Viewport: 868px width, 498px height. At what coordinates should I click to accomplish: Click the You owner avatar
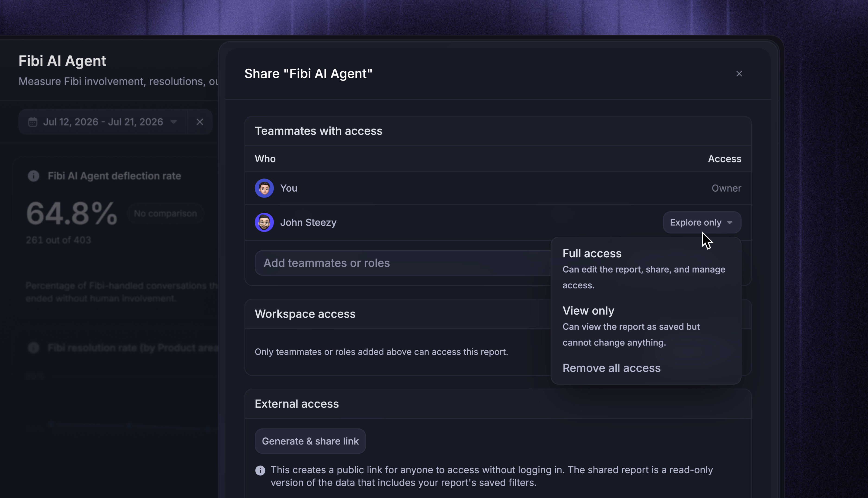(x=264, y=188)
